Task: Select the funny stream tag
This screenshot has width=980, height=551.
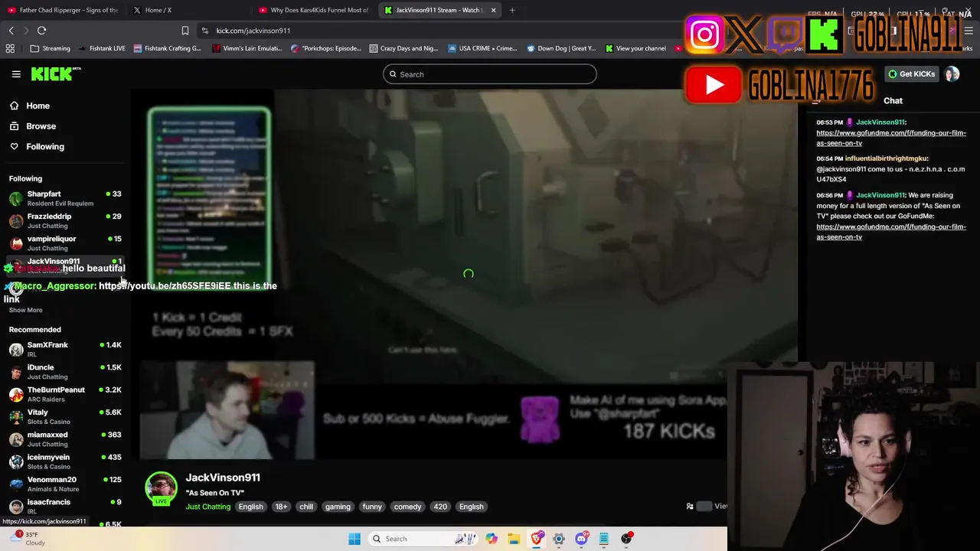Action: pyautogui.click(x=372, y=507)
